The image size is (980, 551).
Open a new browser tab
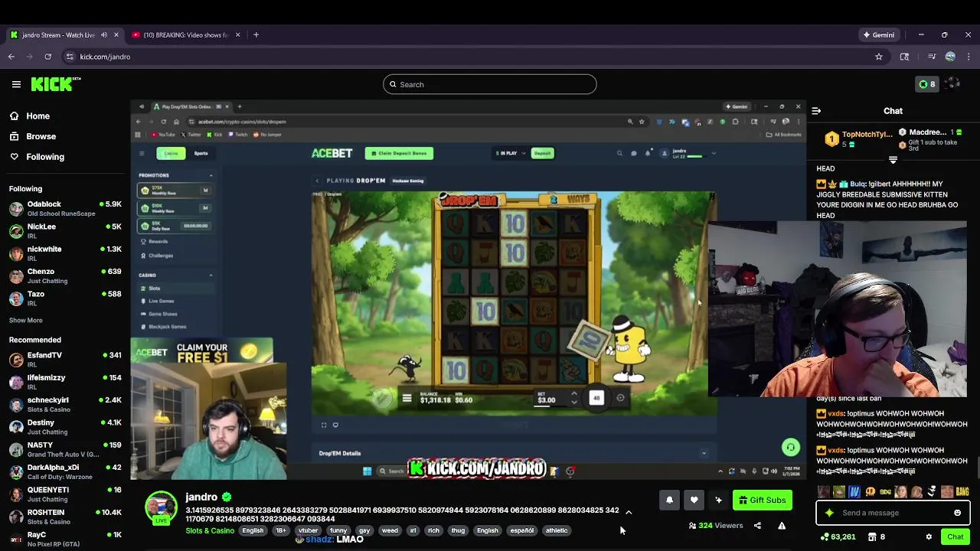pos(256,34)
